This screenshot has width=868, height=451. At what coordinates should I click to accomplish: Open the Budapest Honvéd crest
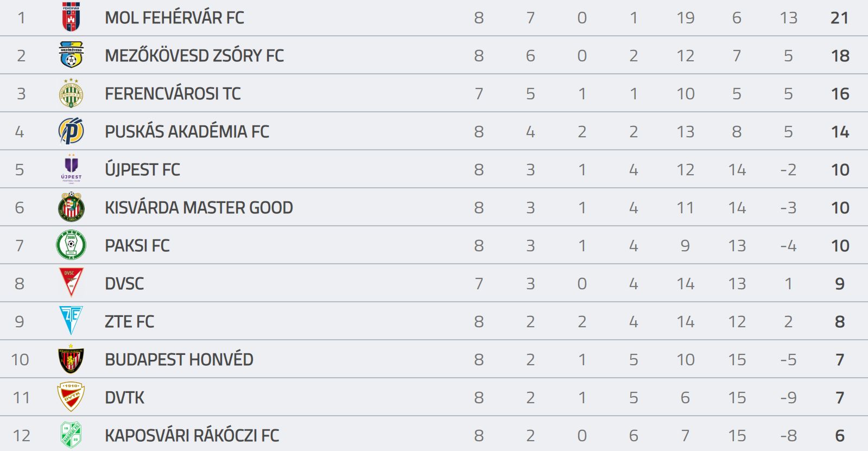pyautogui.click(x=71, y=359)
